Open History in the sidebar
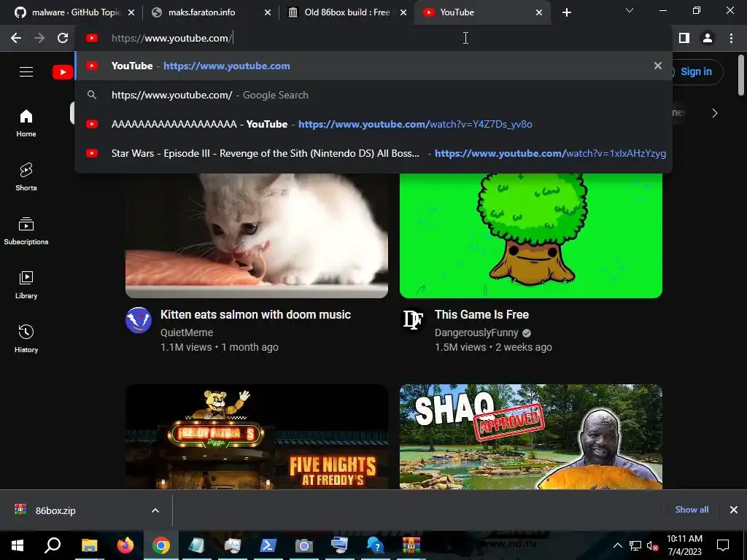 [x=26, y=338]
